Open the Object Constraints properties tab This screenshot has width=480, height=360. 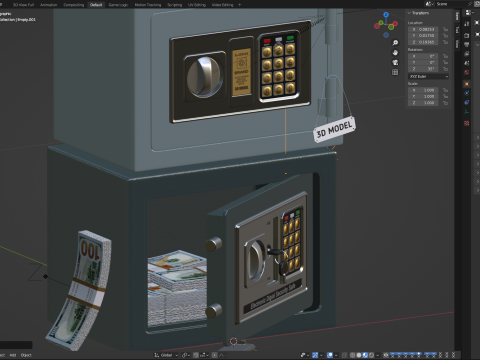(467, 102)
